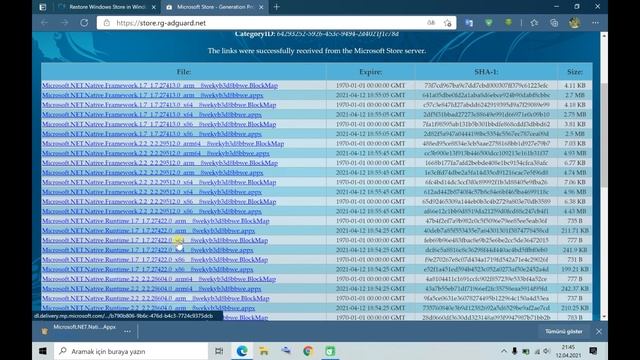
Task: Open options for downloaded Appx item
Action: click(127, 331)
